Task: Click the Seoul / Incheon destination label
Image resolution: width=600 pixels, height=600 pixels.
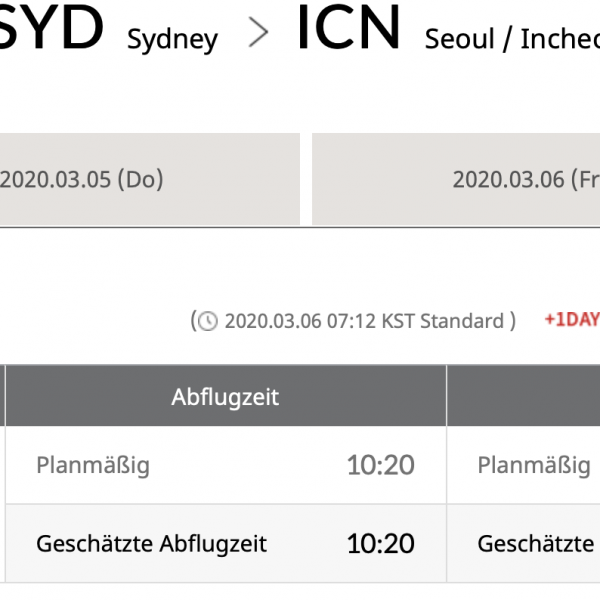Action: click(512, 39)
